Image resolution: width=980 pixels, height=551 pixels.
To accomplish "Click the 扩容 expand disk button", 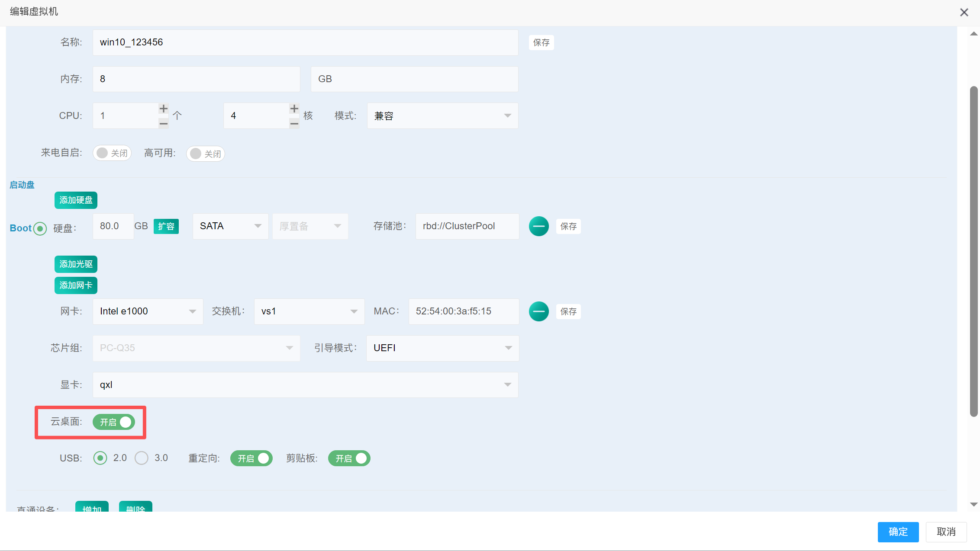I will (x=166, y=226).
